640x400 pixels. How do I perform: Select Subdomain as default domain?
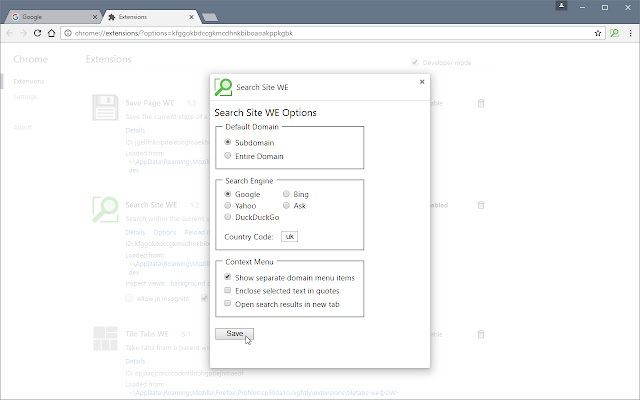tap(228, 142)
